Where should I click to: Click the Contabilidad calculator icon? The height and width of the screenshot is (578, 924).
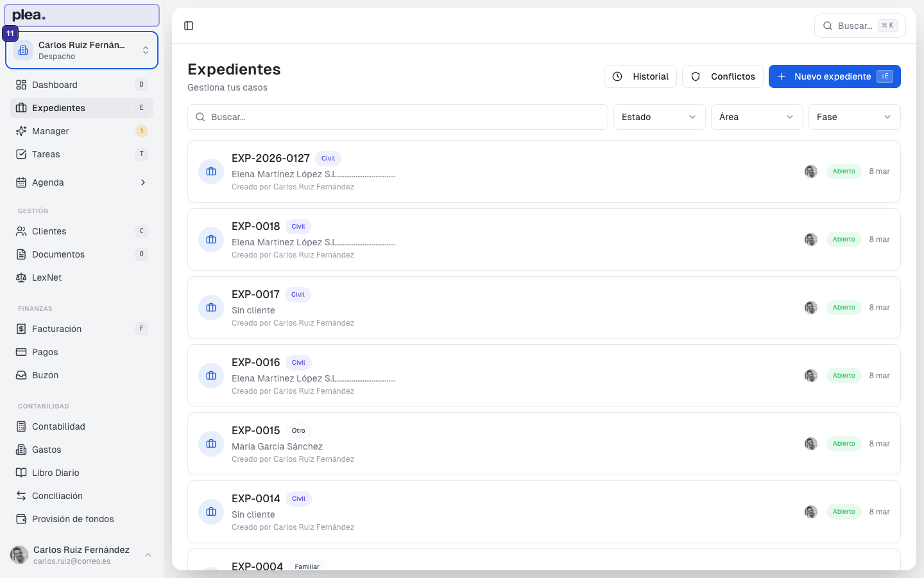(21, 426)
